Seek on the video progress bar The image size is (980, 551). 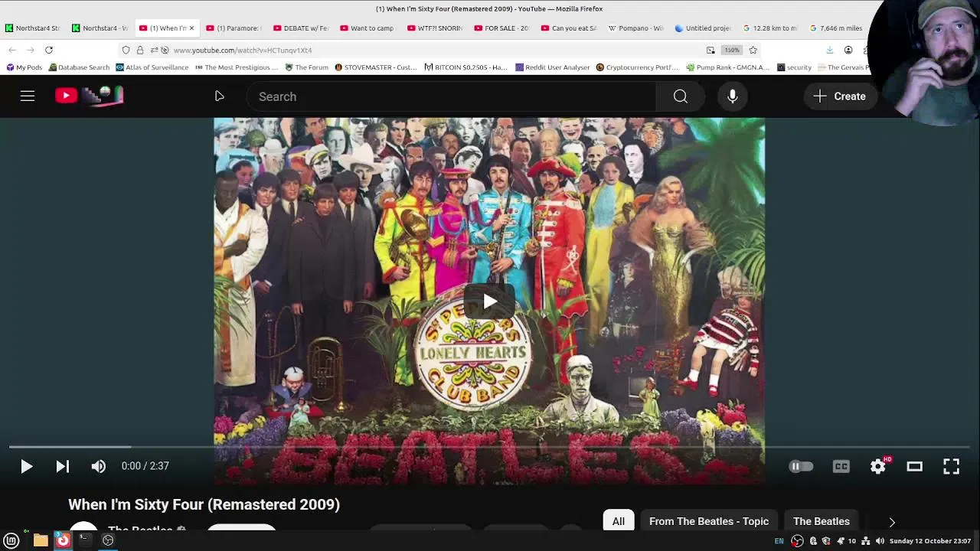click(490, 447)
